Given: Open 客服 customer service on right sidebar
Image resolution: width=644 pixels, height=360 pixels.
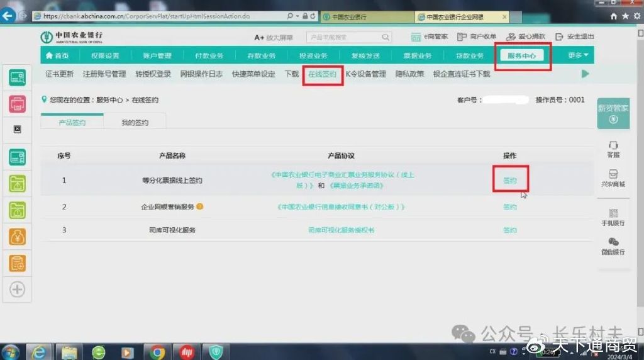Looking at the screenshot, I should click(613, 150).
